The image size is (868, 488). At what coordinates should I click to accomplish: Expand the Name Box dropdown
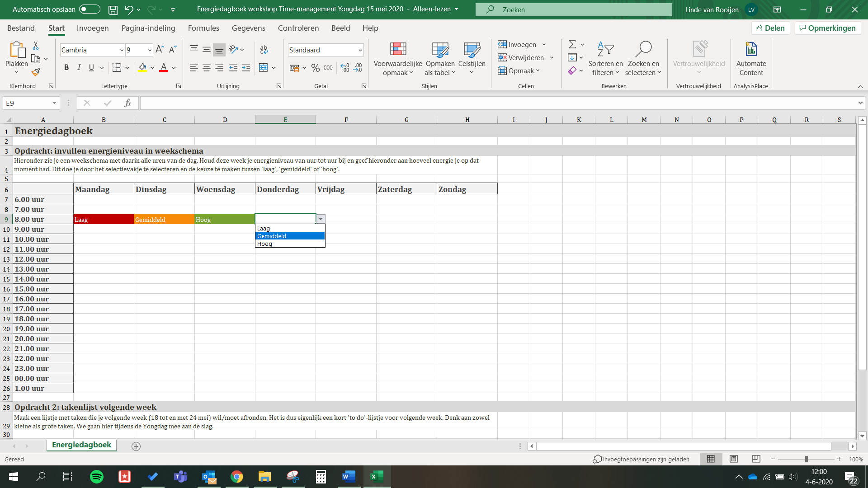pos(54,103)
